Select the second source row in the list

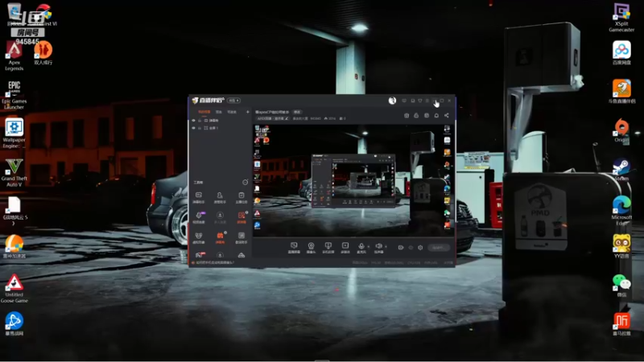[x=220, y=128]
